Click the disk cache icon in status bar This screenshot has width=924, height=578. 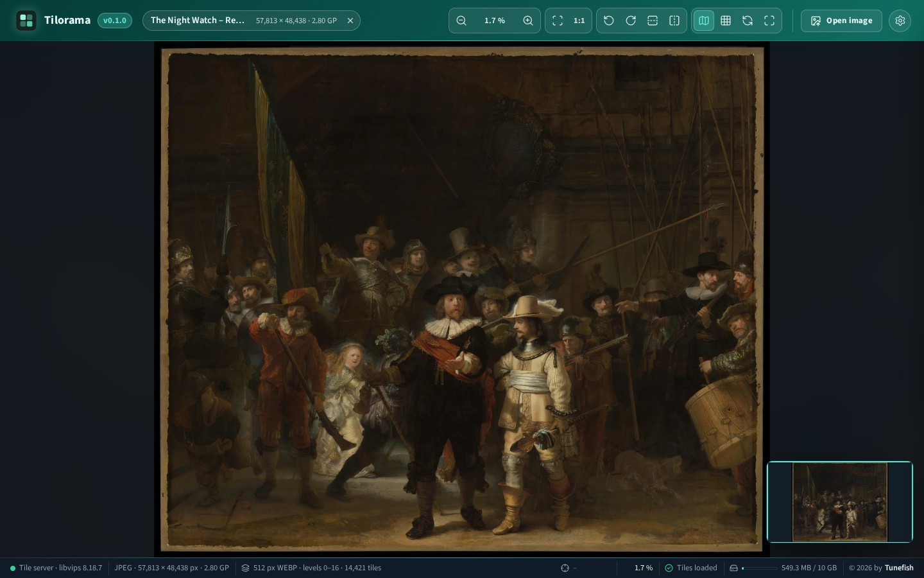[733, 568]
